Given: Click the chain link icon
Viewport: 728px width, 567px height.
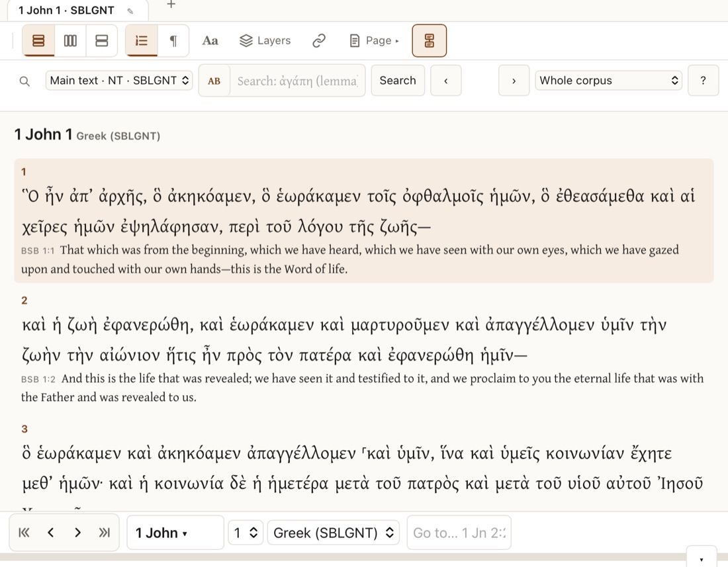Looking at the screenshot, I should point(319,41).
